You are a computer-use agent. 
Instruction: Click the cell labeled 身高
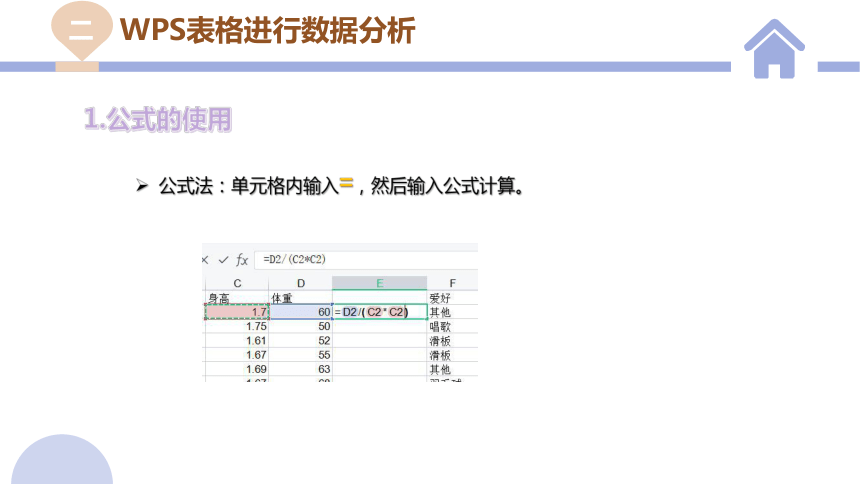click(x=237, y=298)
